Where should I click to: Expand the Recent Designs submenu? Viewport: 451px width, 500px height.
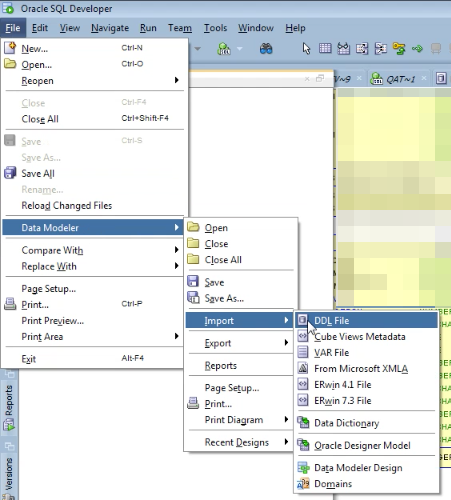[240, 442]
